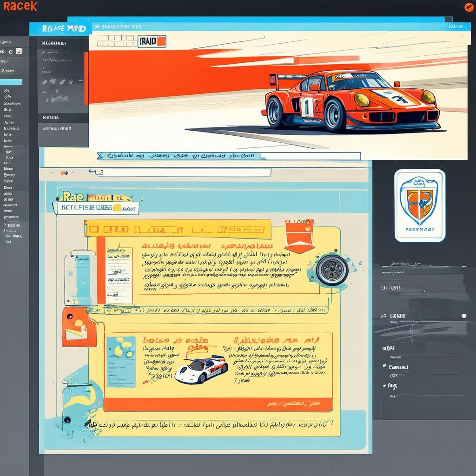Viewport: 476px width, 476px height.
Task: Click the RAID logo with orange square
Action: click(x=152, y=41)
